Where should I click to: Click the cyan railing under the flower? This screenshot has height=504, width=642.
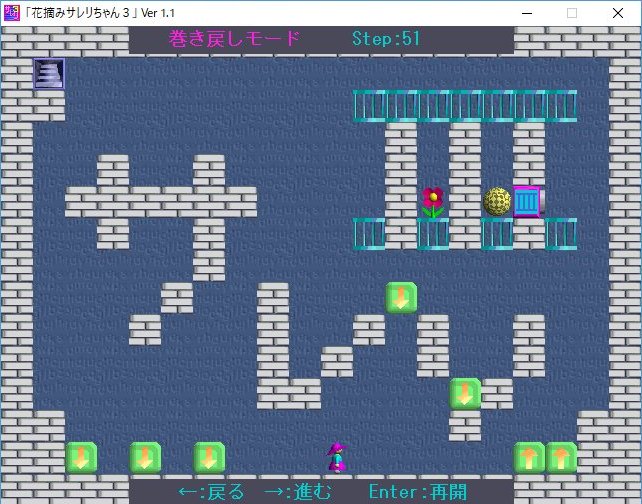pos(432,233)
